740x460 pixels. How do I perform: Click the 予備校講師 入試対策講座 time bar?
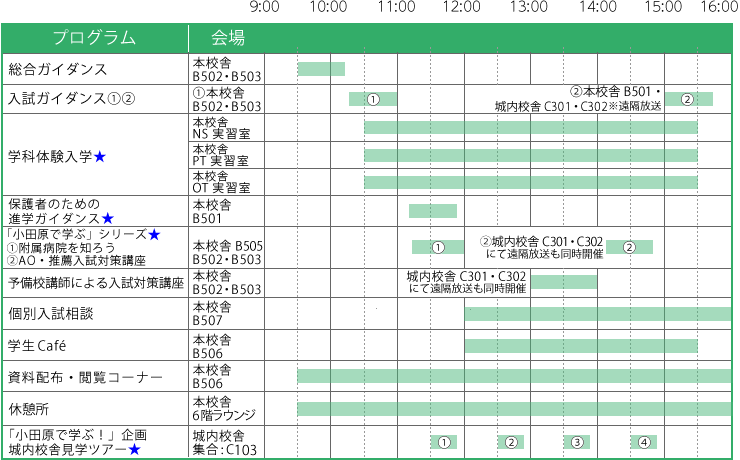[x=563, y=282]
